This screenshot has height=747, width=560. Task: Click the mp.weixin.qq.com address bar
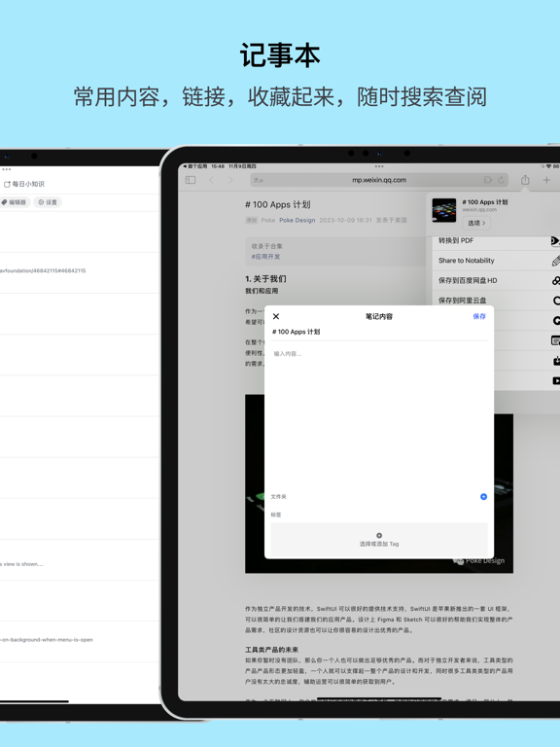pos(379,180)
